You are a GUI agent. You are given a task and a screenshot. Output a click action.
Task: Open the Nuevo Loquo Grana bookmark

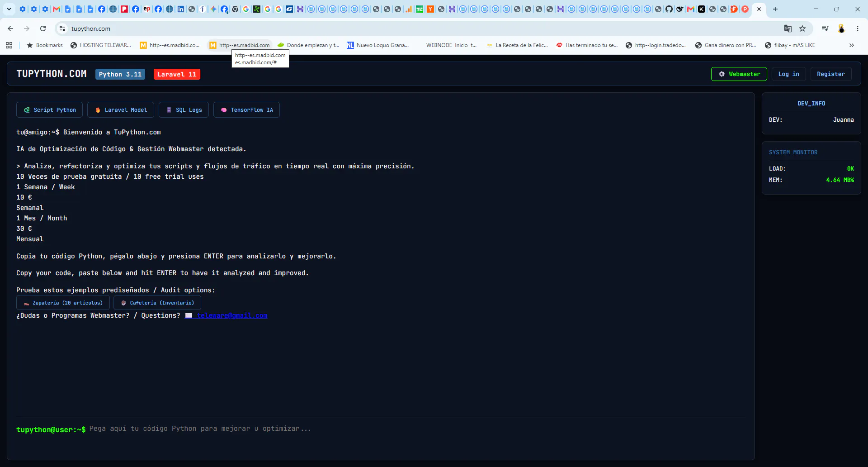pyautogui.click(x=378, y=45)
